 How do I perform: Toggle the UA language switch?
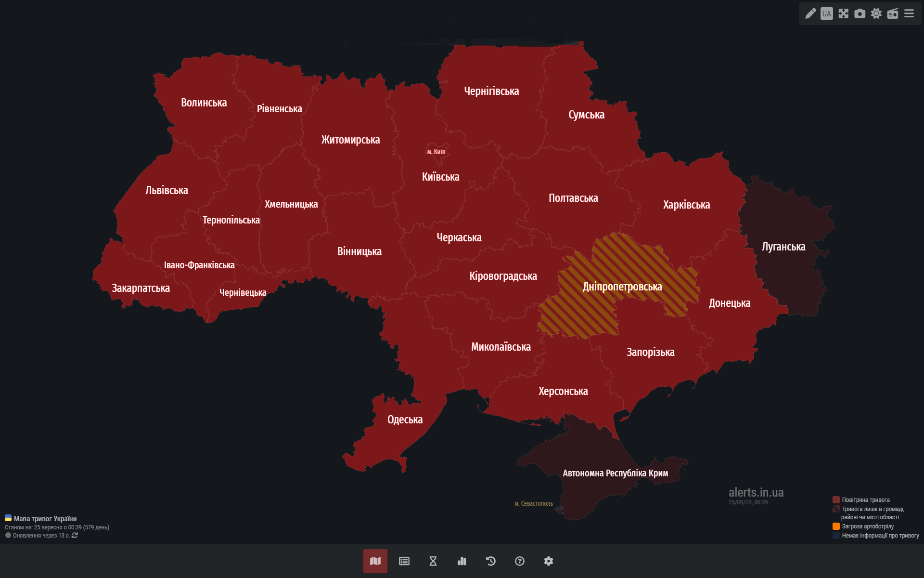(x=827, y=13)
